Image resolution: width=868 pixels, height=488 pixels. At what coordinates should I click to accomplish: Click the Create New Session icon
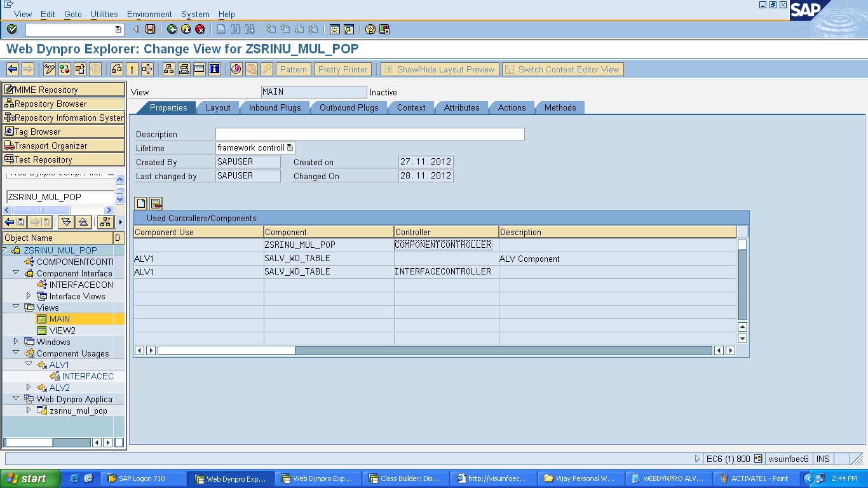[334, 29]
